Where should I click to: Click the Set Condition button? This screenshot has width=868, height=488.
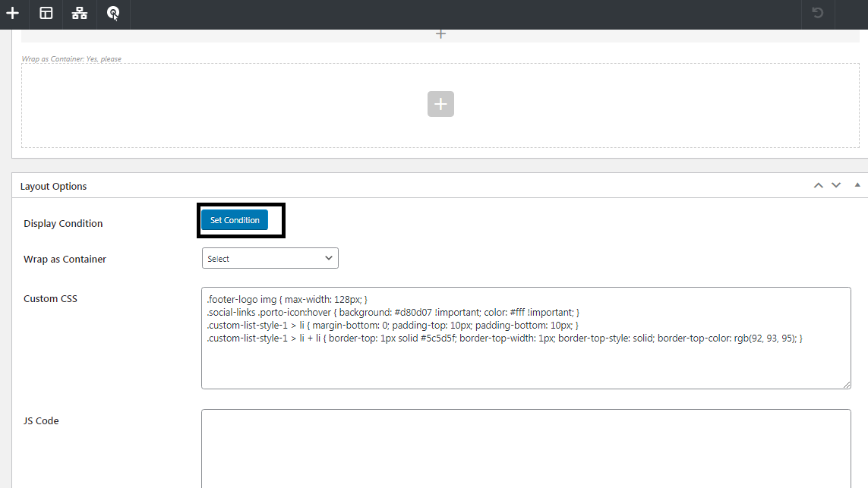click(235, 220)
